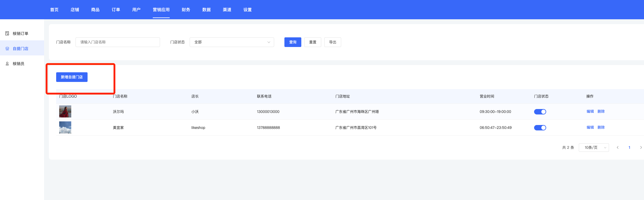This screenshot has height=200, width=644.
Task: Click 编辑 link for 沃尔玛 row
Action: 590,111
